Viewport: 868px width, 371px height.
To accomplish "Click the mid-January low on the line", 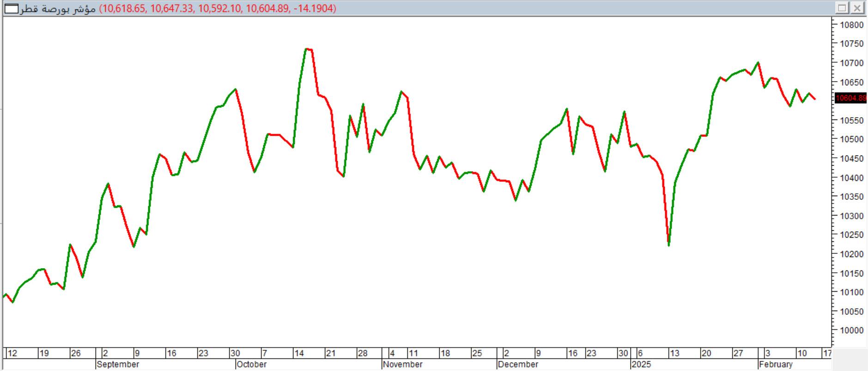I will 668,245.
